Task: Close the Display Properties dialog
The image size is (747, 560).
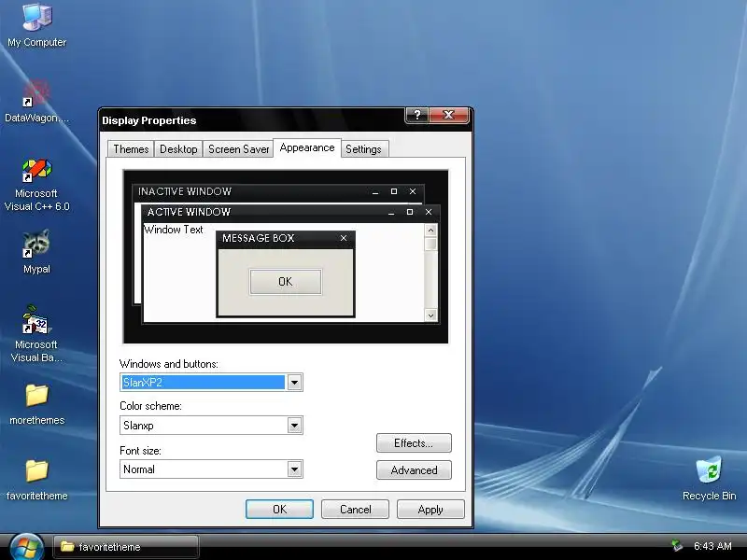Action: coord(448,115)
